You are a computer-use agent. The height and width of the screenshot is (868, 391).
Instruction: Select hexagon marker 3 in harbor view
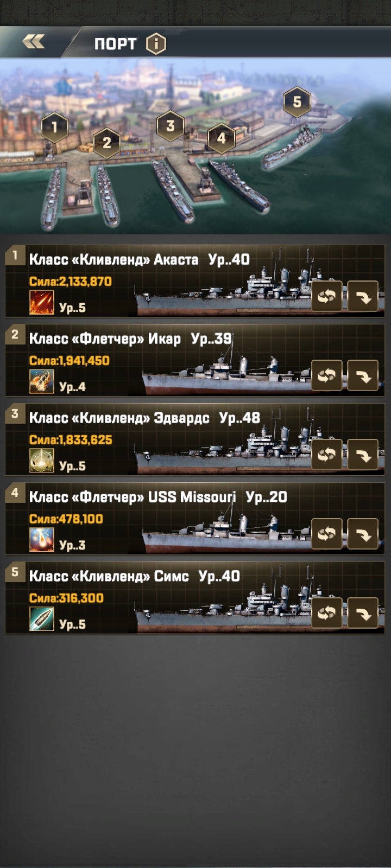170,126
